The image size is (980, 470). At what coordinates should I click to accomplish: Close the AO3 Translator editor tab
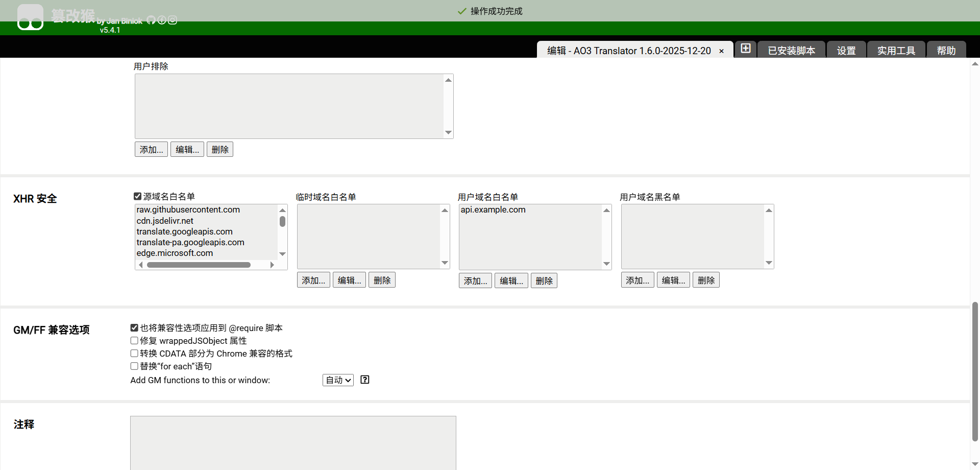[x=721, y=51]
